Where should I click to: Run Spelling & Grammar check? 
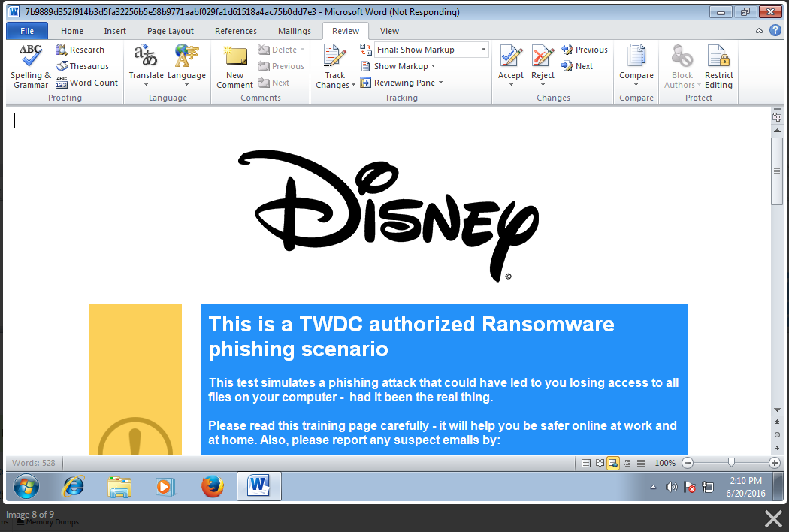(x=31, y=66)
